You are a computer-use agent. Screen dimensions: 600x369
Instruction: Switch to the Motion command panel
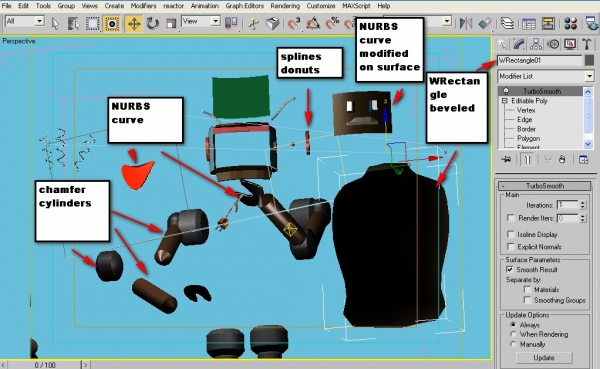click(553, 44)
